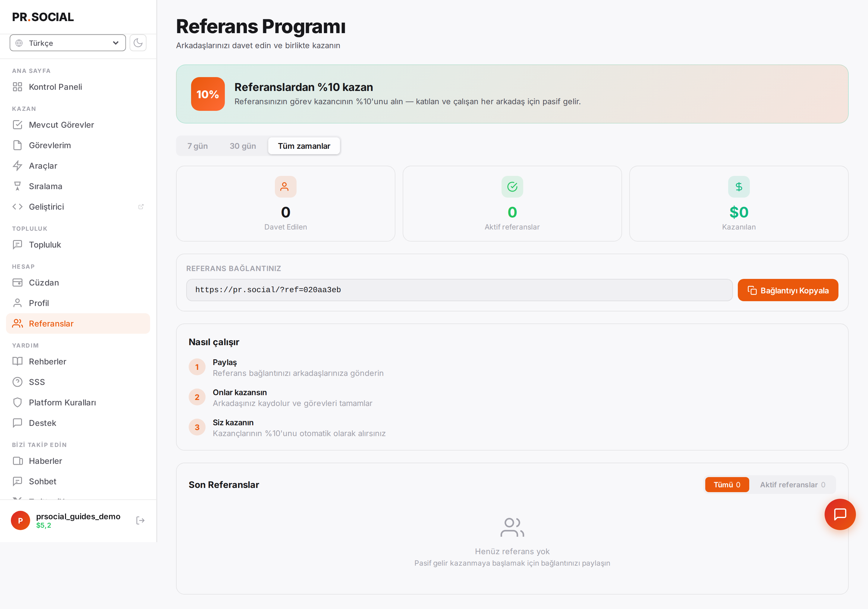Click the logout icon next to username
Screen dimensions: 868x609
[140, 520]
